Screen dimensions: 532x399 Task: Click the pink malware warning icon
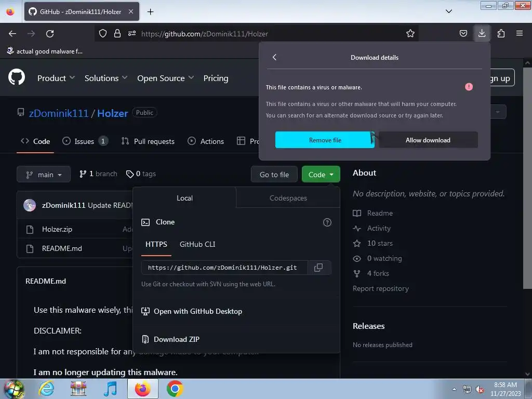click(469, 87)
